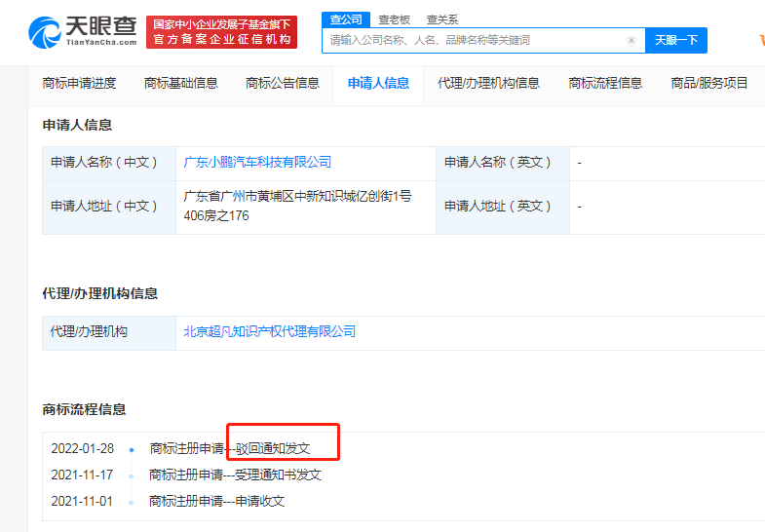The height and width of the screenshot is (532, 765).
Task: Go to the 商标基础信息 tab
Action: (180, 84)
